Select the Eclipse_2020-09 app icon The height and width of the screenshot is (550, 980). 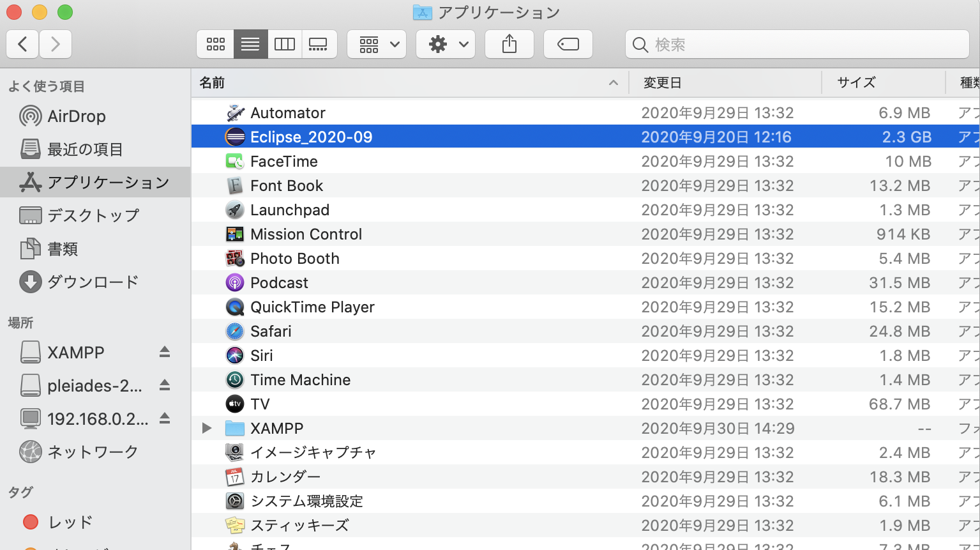235,137
